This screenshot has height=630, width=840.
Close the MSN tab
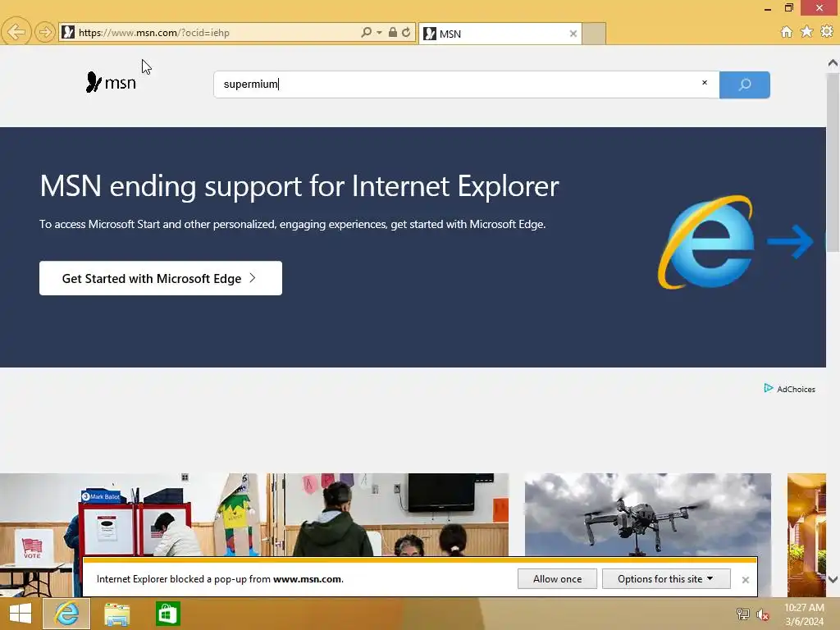tap(573, 34)
